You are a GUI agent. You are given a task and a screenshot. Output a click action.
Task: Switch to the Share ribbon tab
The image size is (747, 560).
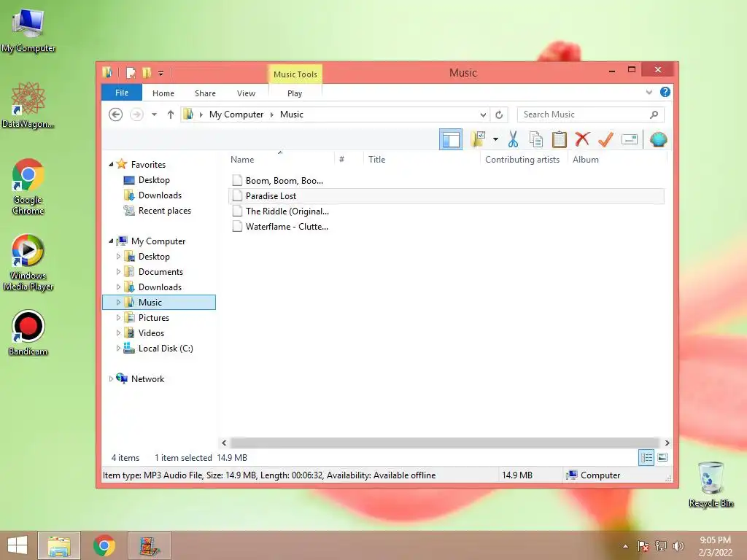[x=205, y=93]
